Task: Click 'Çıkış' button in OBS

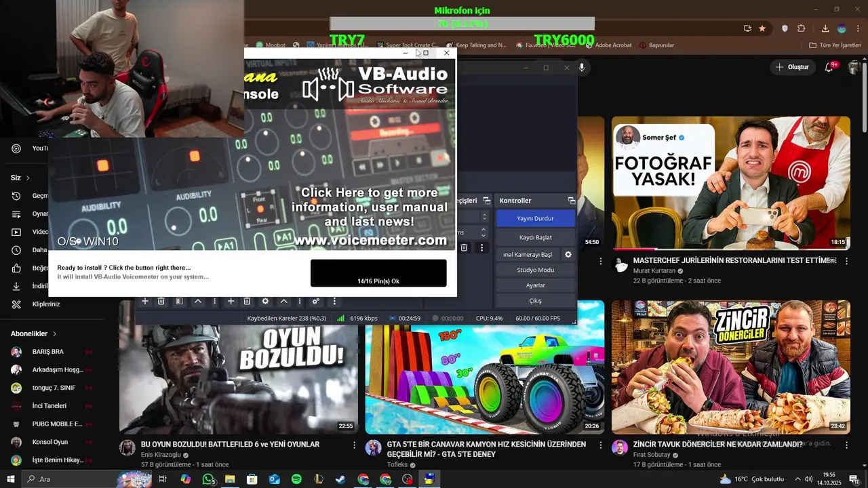Action: coord(536,301)
